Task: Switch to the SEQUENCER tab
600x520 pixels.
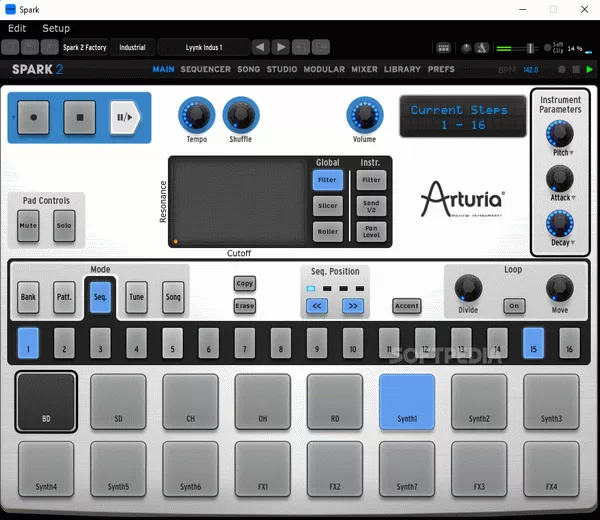Action: coord(205,69)
